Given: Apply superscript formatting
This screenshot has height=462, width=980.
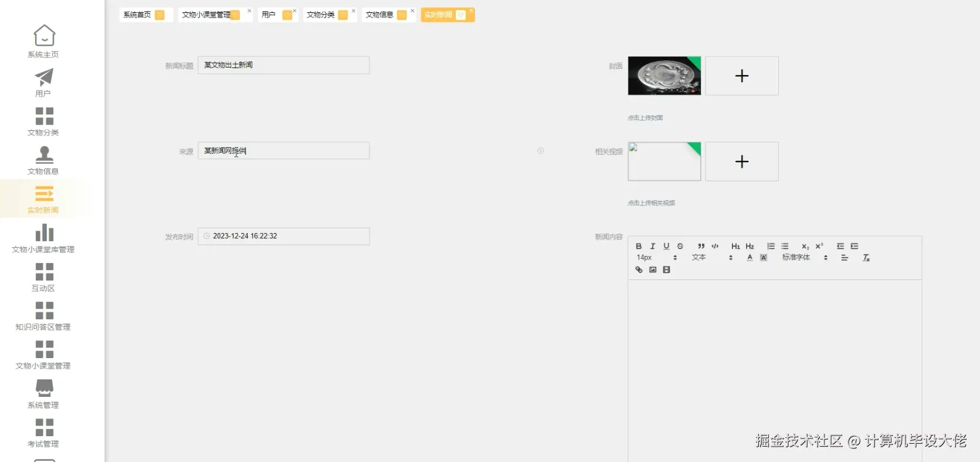Looking at the screenshot, I should [x=819, y=246].
